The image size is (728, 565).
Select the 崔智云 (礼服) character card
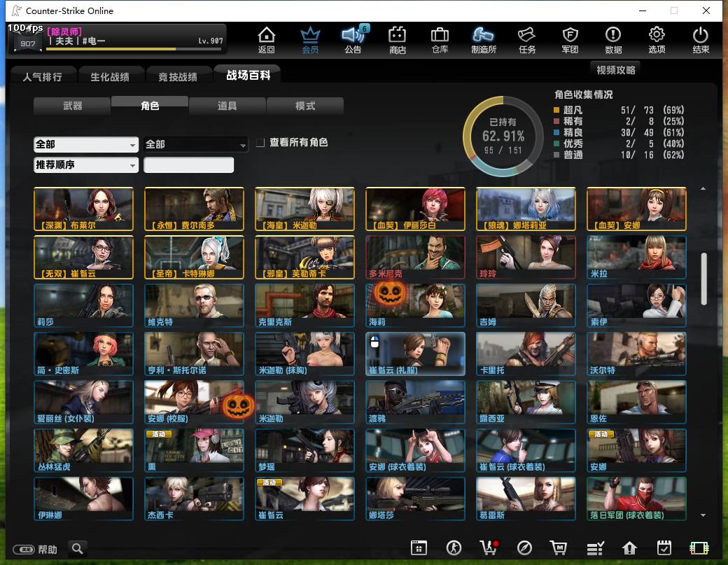coord(415,354)
